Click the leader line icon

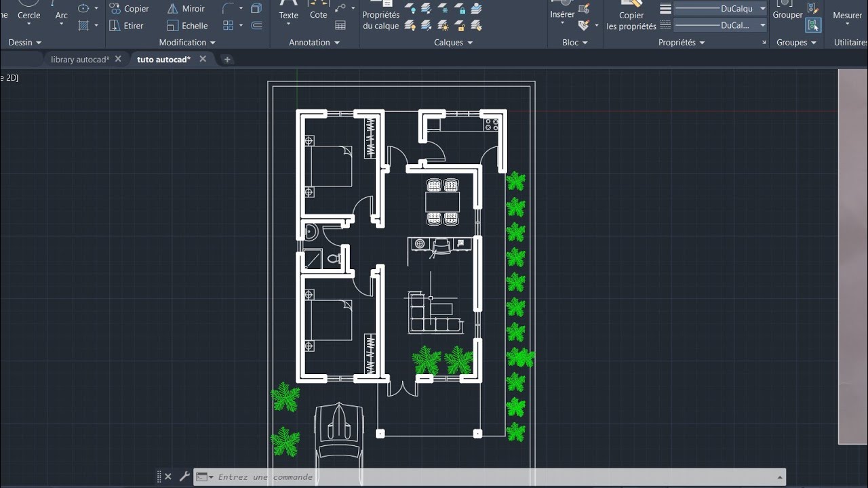[x=340, y=8]
